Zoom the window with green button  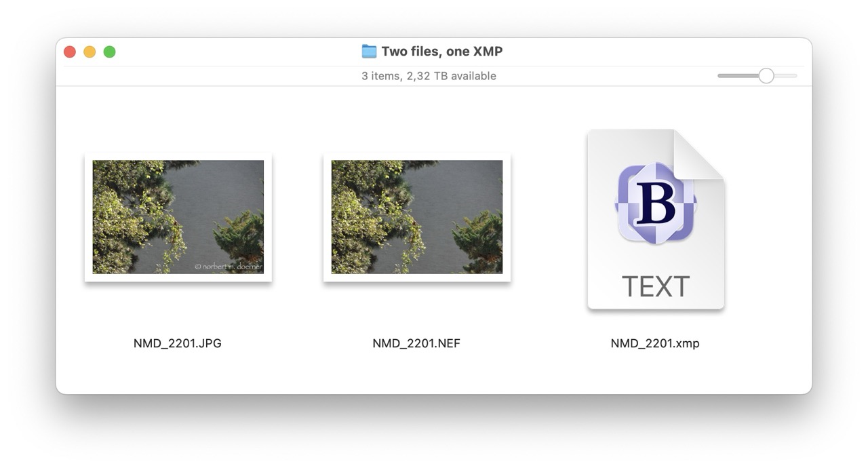point(109,52)
